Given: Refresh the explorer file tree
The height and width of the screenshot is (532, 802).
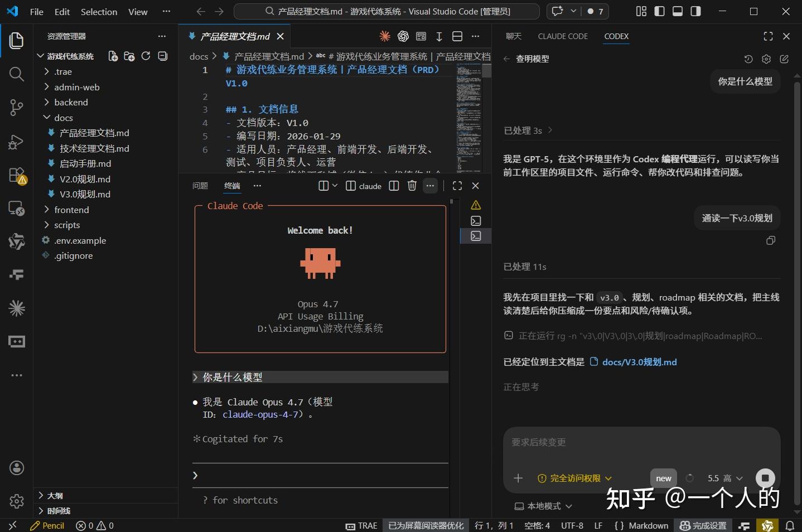Looking at the screenshot, I should (x=146, y=56).
